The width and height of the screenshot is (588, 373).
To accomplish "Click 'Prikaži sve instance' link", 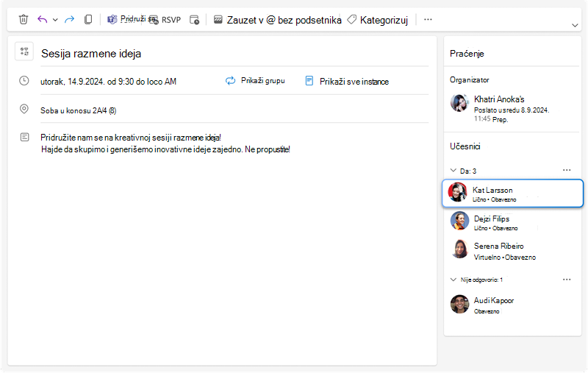I will 347,82.
